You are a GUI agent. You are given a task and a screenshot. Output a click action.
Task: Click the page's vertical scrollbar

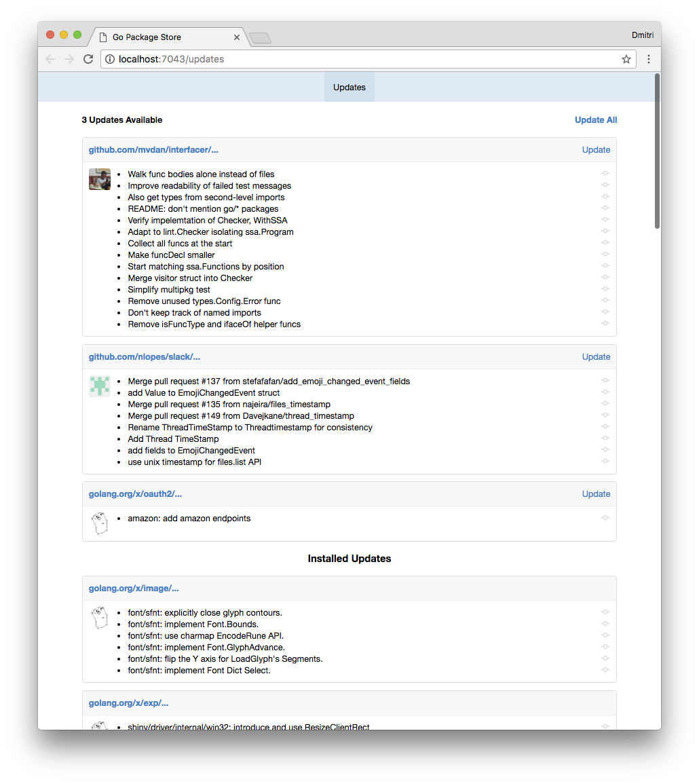tap(657, 151)
